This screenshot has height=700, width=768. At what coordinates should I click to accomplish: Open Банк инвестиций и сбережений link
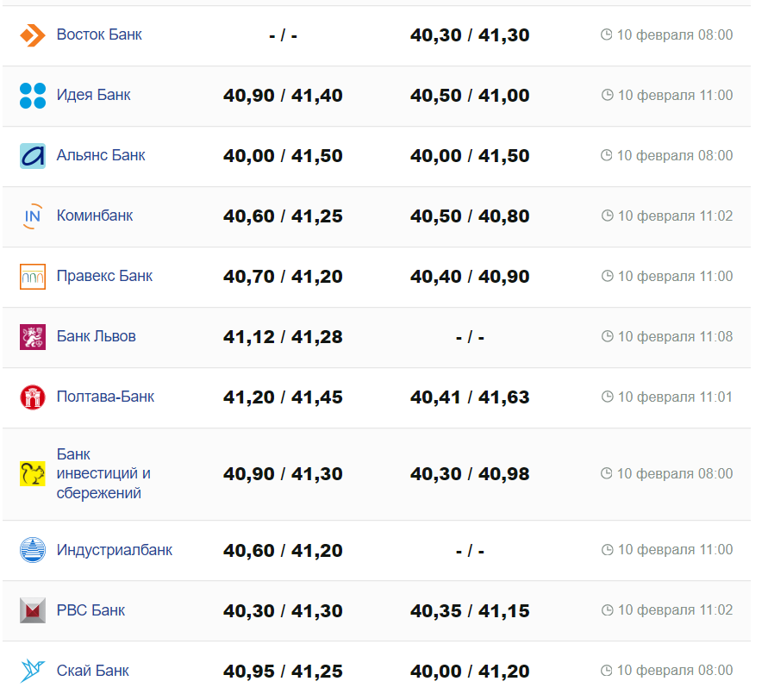tap(103, 474)
